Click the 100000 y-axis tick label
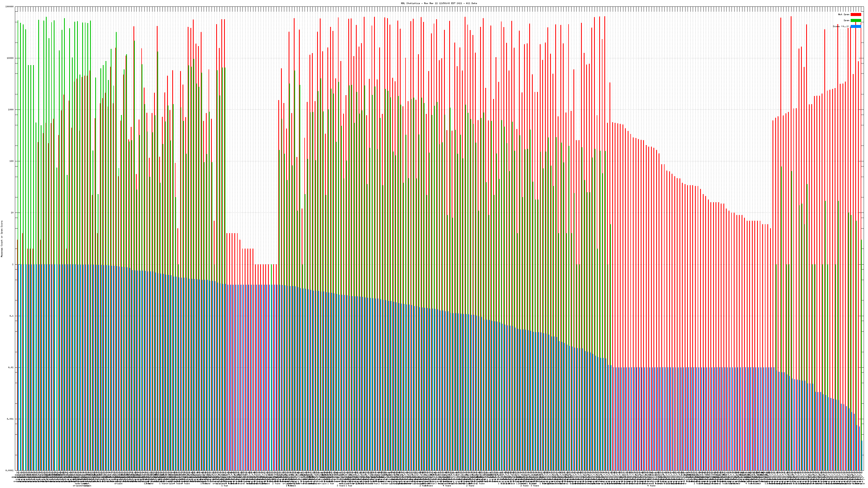The height and width of the screenshot is (488, 868). (x=10, y=7)
